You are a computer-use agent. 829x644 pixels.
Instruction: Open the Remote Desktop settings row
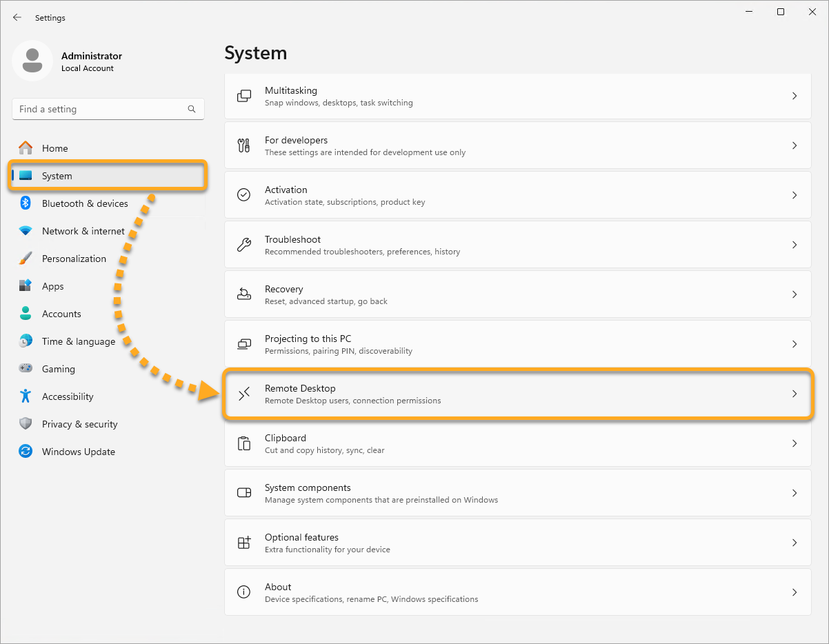pyautogui.click(x=517, y=394)
